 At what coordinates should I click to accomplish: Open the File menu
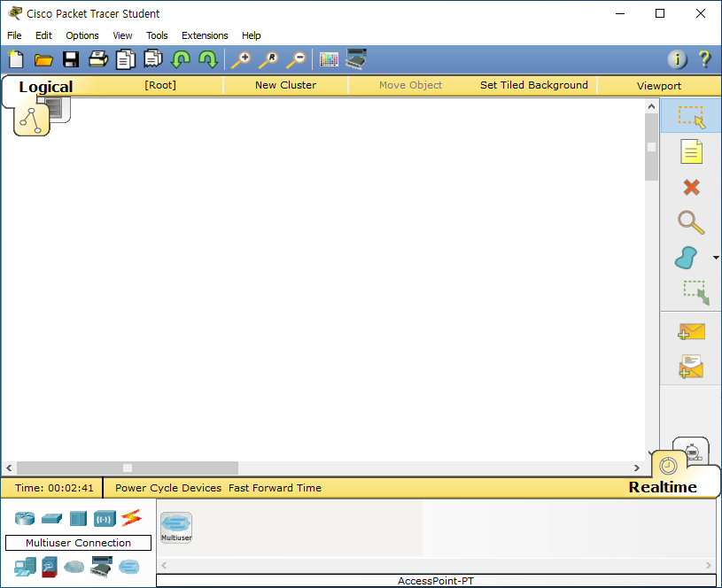14,35
